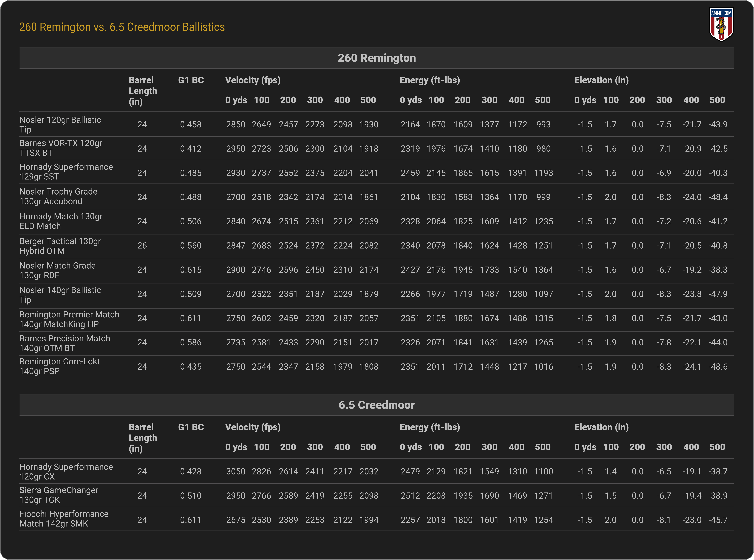Click 'Energy (ft-lbs)' header in 6.5 Creedmoor table
The height and width of the screenshot is (560, 754).
(430, 427)
